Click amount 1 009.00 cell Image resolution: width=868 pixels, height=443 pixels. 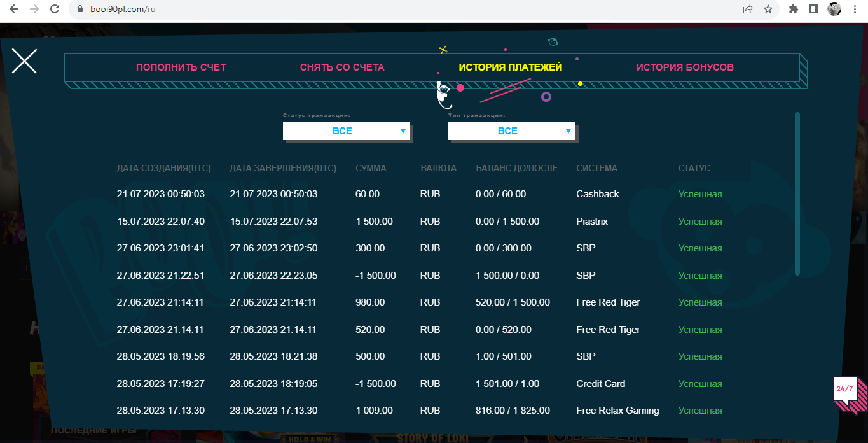[x=374, y=411]
